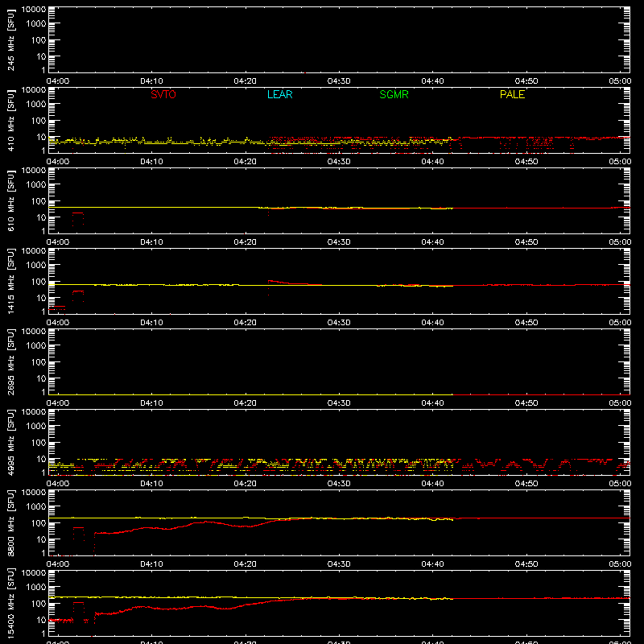Select the 8800 MHz [SFU] axis title

pyautogui.click(x=10, y=522)
